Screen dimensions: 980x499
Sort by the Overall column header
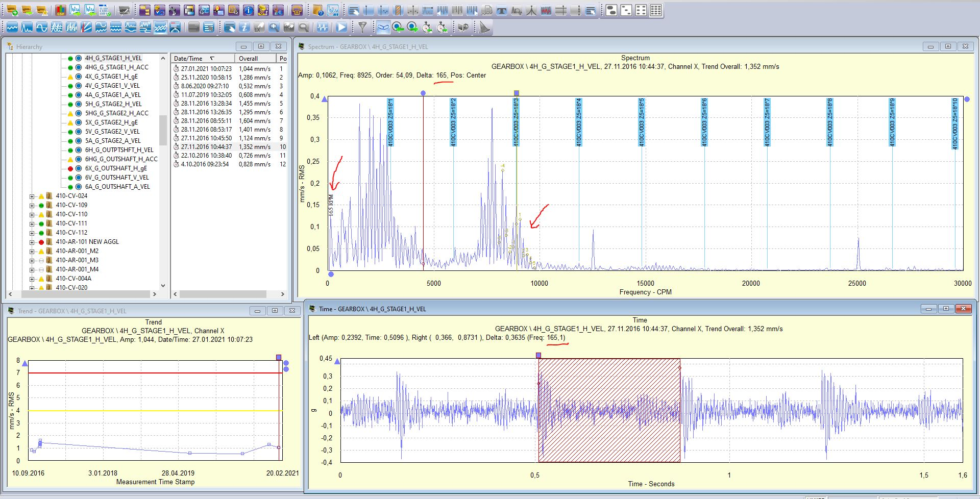pos(255,59)
